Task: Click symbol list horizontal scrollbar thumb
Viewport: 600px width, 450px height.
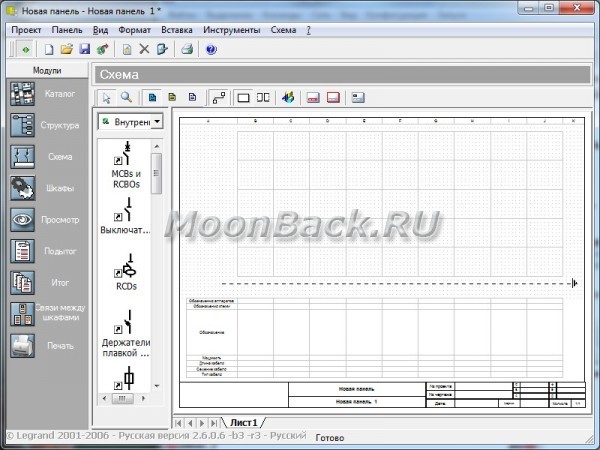Action: coord(122,398)
